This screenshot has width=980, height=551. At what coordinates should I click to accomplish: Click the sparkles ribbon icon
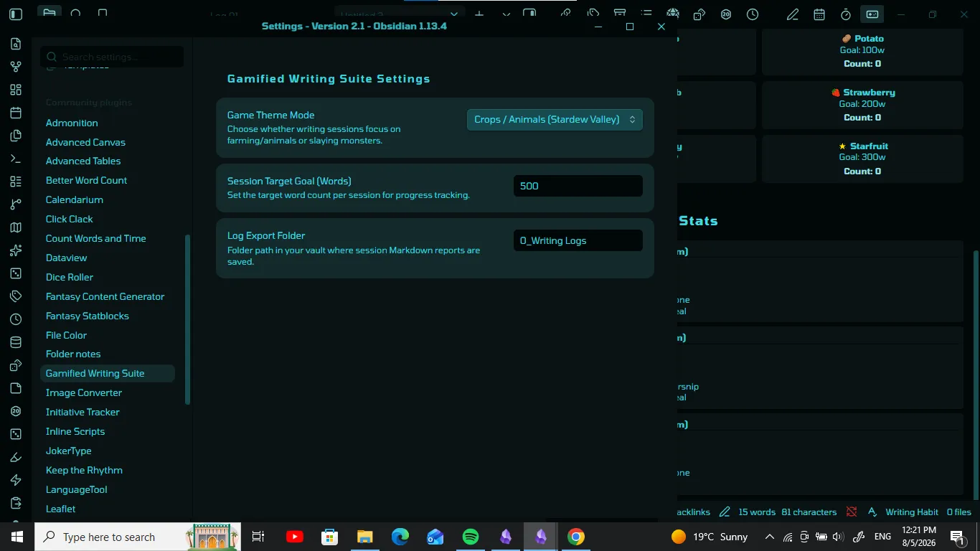(15, 250)
